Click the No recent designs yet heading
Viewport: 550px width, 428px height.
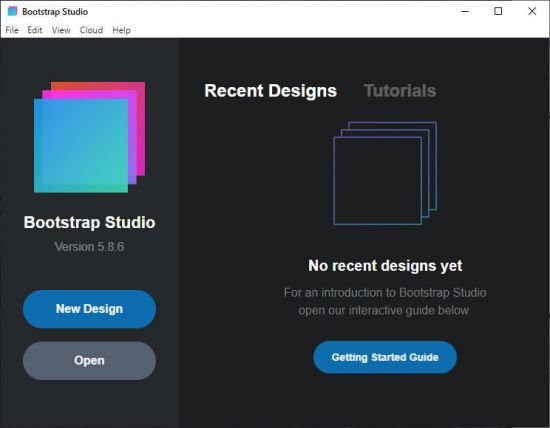[385, 266]
